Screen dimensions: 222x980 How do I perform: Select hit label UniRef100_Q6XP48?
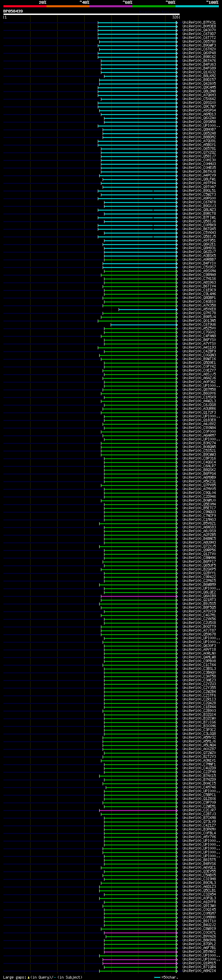(199, 53)
